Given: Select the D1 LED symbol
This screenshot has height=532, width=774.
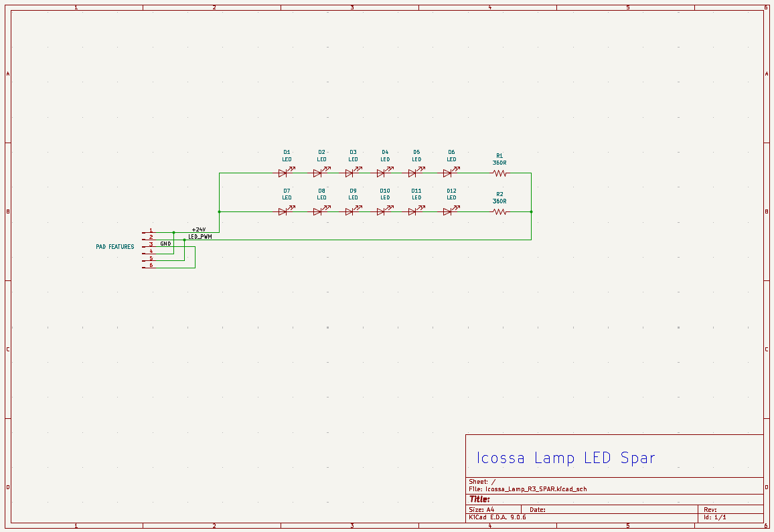Looking at the screenshot, I should click(x=283, y=173).
